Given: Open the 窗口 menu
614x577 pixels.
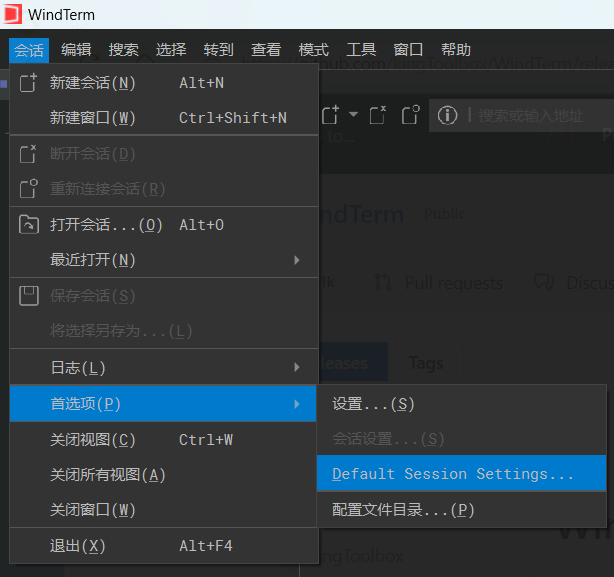Looking at the screenshot, I should pos(408,50).
